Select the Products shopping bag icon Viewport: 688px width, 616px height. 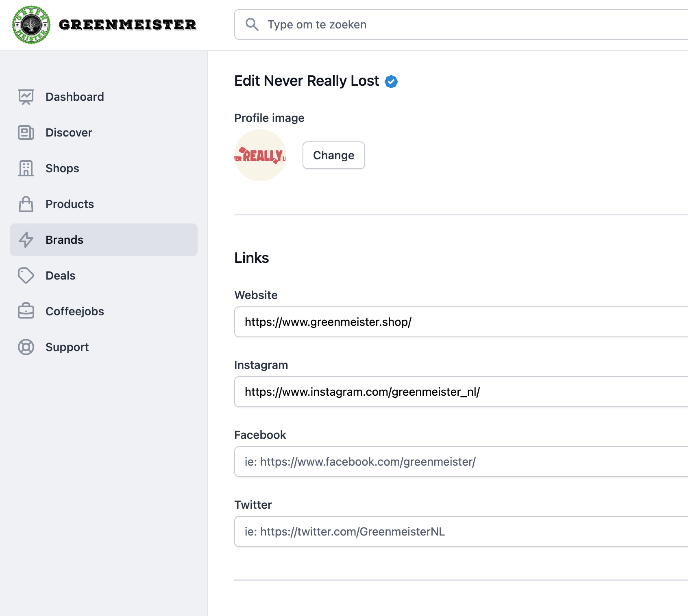point(26,204)
